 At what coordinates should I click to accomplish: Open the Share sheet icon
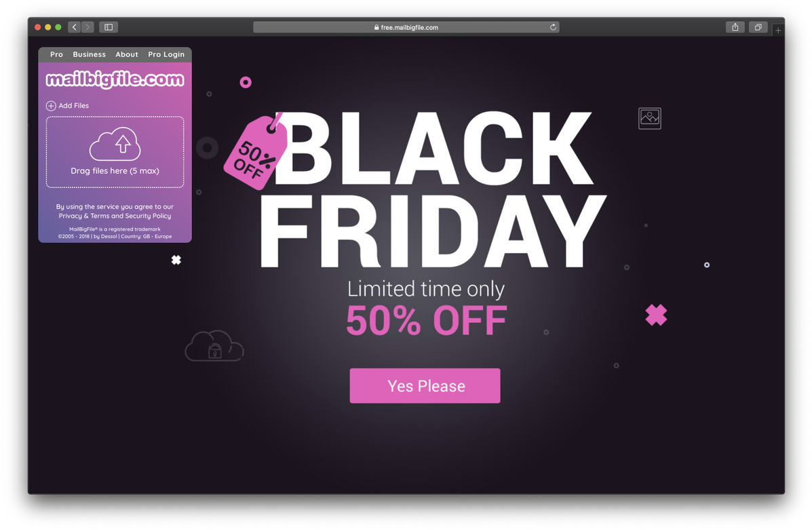click(x=735, y=27)
